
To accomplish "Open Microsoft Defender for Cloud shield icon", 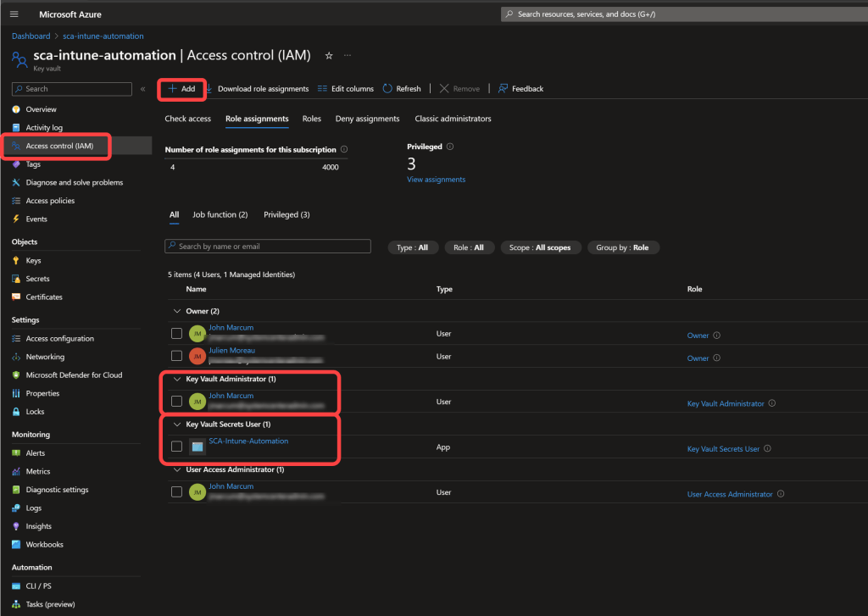I will pyautogui.click(x=16, y=375).
